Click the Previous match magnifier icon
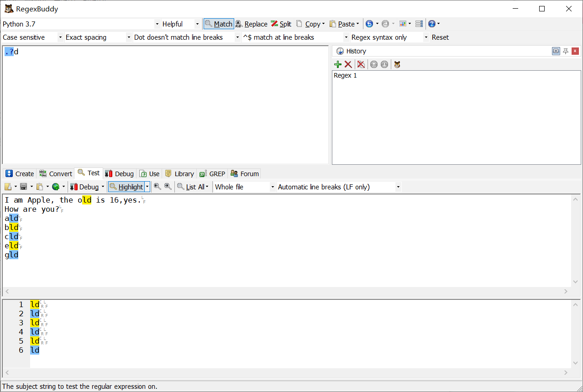This screenshot has height=392, width=583. 158,186
